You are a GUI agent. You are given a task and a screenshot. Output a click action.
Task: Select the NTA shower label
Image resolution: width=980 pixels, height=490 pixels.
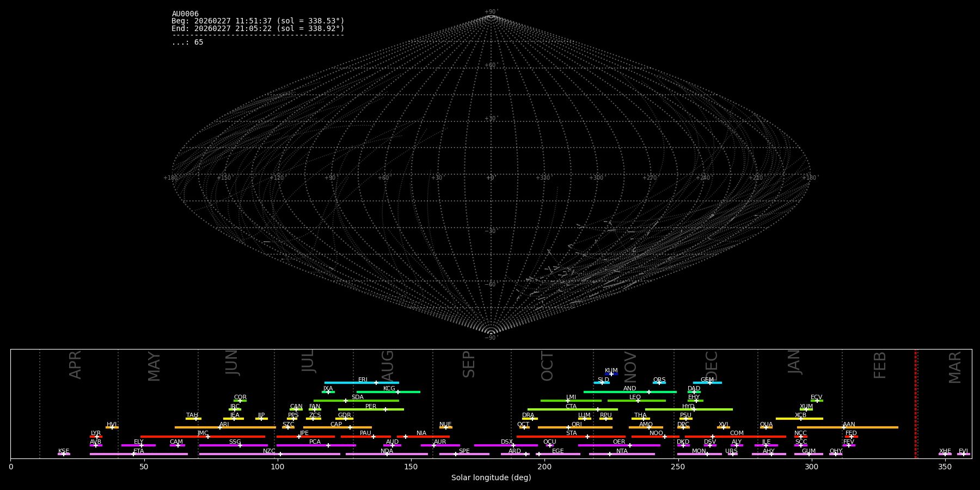pos(622,451)
